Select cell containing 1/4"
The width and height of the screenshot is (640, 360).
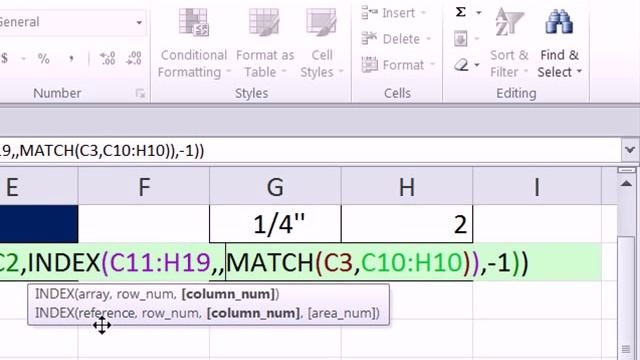click(x=275, y=224)
